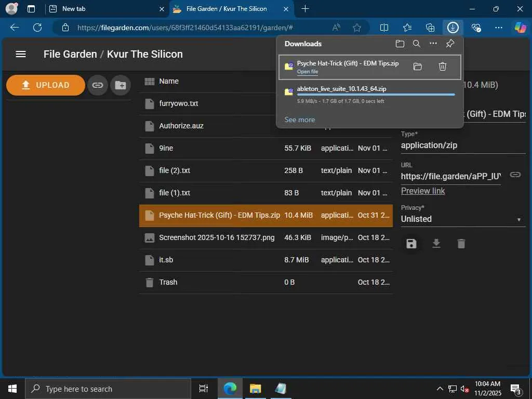Open the Trash row
This screenshot has height=399, width=532.
click(x=266, y=283)
